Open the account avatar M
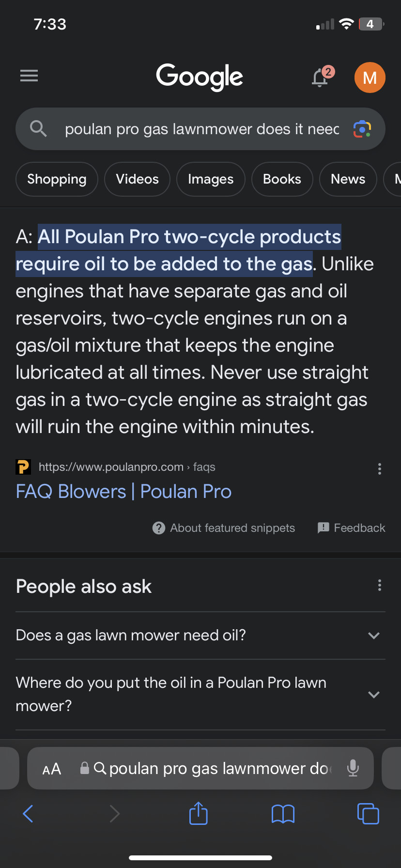The width and height of the screenshot is (401, 868). [x=370, y=77]
